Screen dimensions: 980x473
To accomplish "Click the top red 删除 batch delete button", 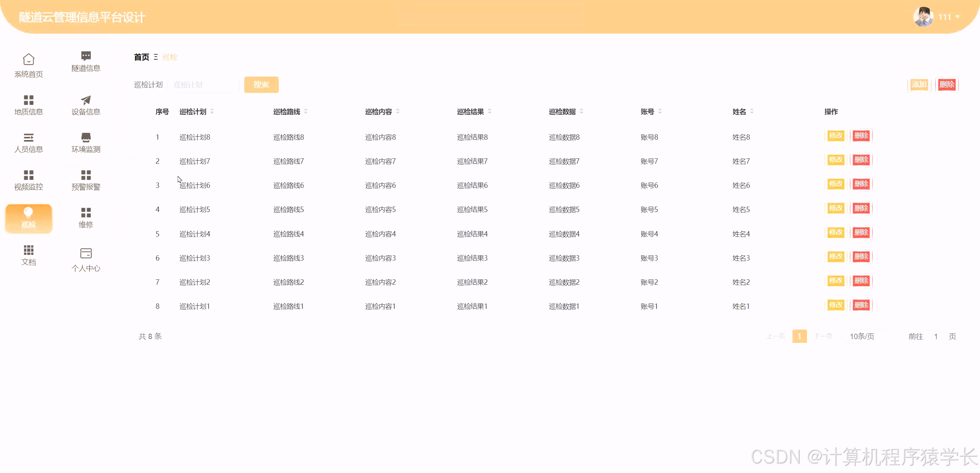I will (947, 85).
